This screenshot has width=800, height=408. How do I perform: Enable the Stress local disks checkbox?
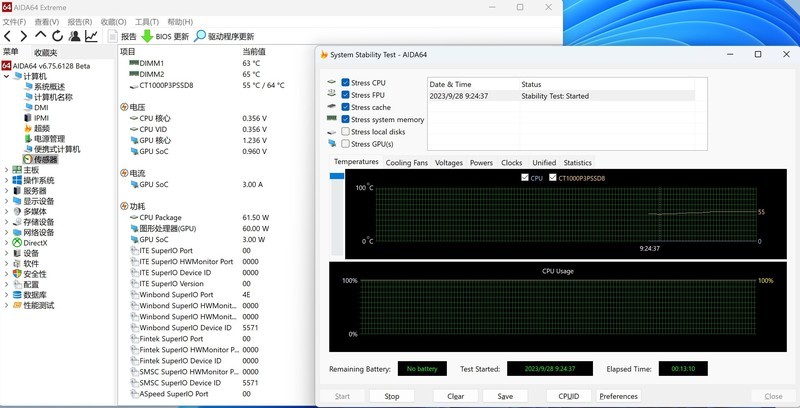pyautogui.click(x=346, y=132)
